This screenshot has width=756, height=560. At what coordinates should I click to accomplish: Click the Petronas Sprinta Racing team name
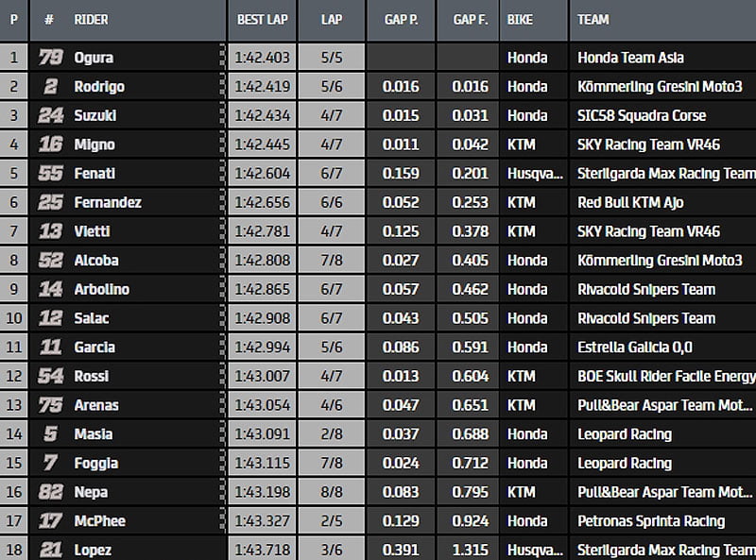pos(651,521)
